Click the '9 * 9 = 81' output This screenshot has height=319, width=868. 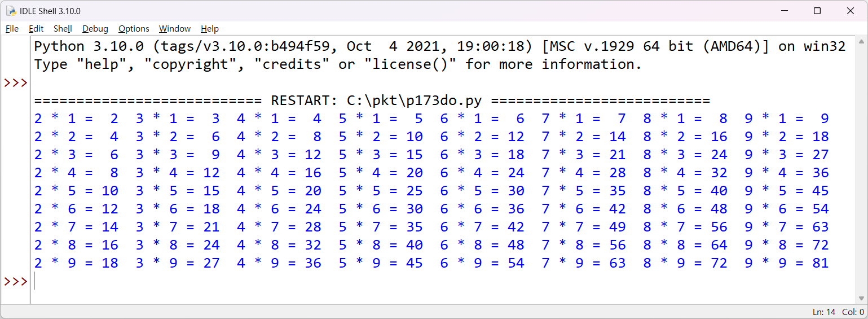787,263
